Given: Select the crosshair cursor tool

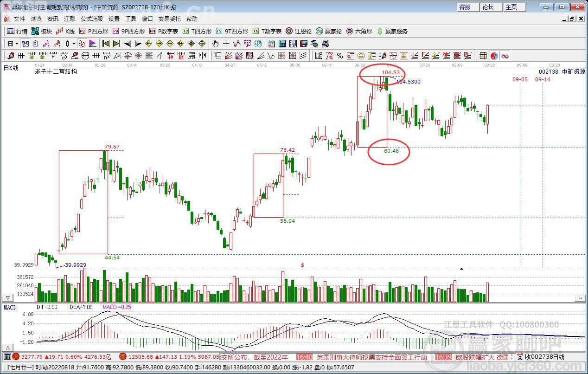Looking at the screenshot, I should point(226,44).
